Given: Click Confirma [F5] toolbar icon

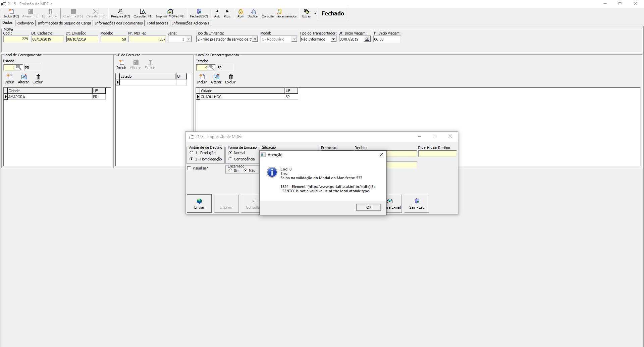Looking at the screenshot, I should 73,13.
